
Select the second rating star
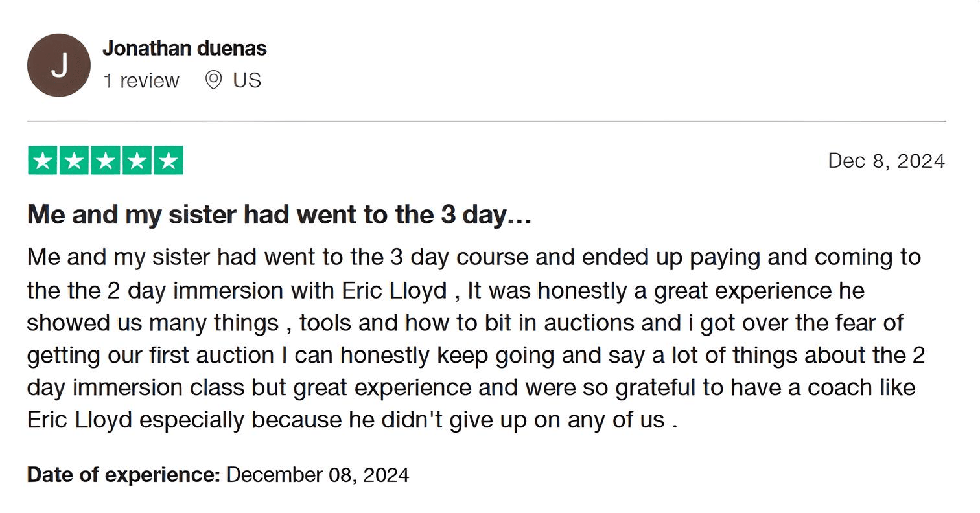coord(74,161)
